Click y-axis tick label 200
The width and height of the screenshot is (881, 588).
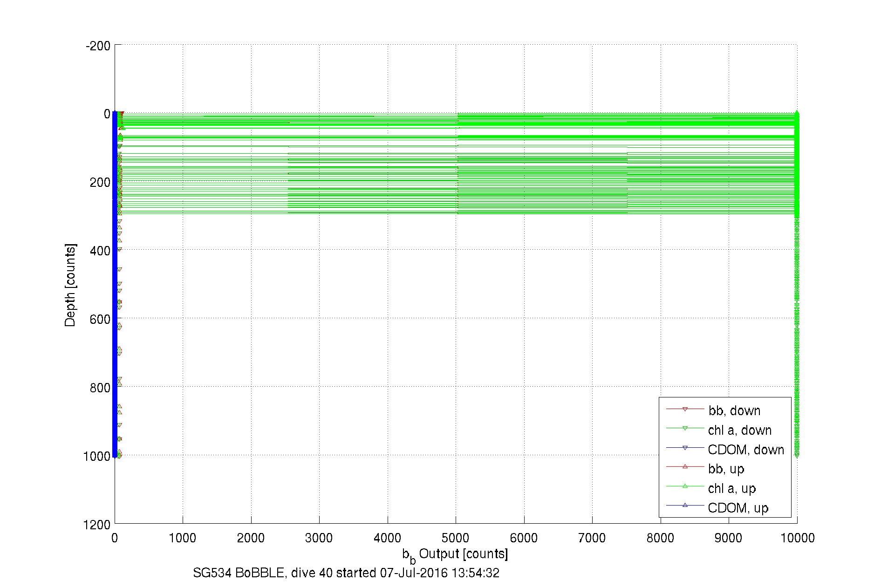[x=100, y=182]
